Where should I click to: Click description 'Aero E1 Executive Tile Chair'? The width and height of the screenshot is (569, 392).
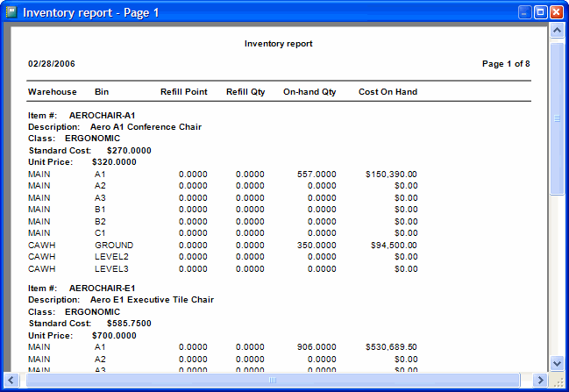[152, 300]
